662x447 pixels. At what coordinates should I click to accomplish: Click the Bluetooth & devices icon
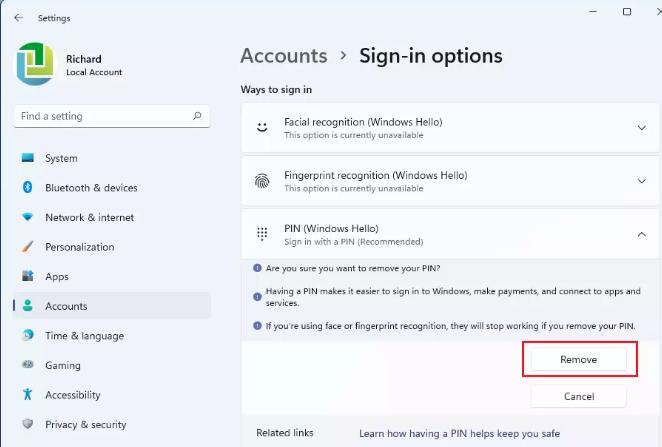tap(27, 188)
